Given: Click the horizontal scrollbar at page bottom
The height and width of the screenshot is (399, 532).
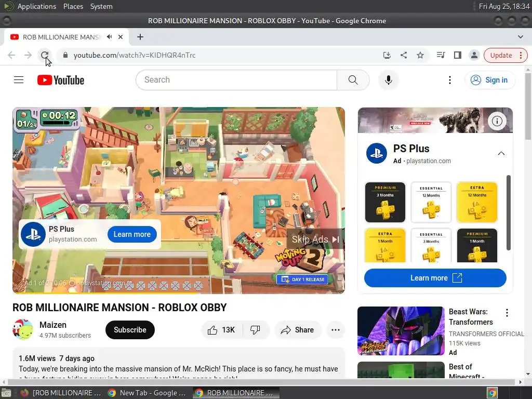Looking at the screenshot, I should (261, 382).
